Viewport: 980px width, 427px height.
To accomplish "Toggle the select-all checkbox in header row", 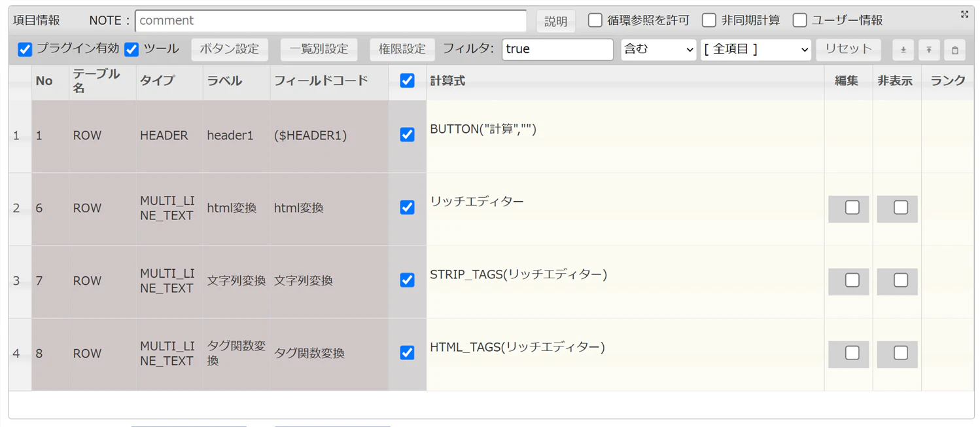I will (407, 81).
